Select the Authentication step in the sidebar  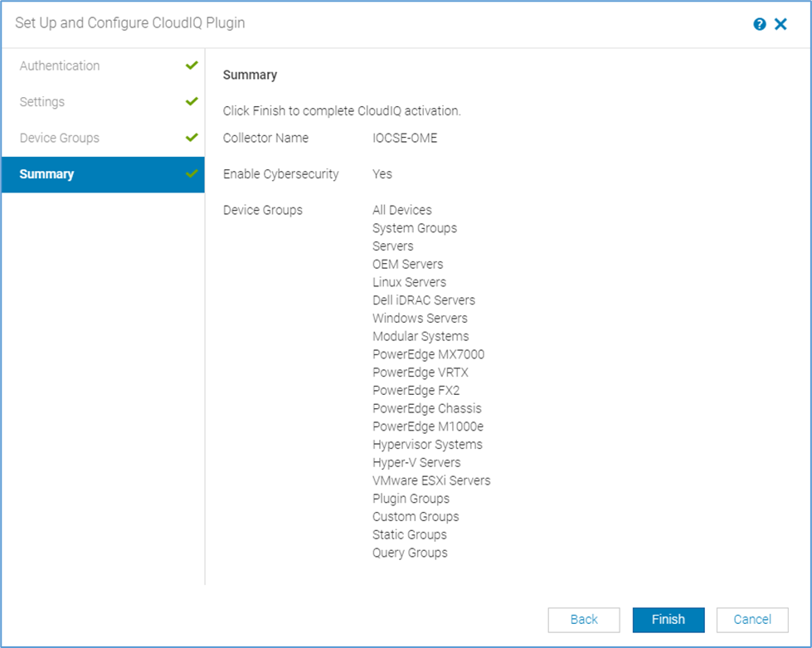59,65
